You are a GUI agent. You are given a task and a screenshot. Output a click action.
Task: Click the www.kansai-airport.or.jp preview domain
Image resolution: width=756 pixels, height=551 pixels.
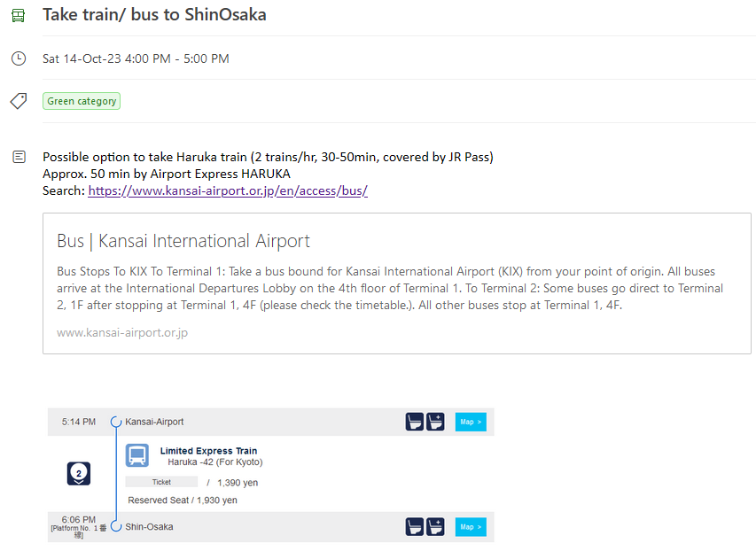pyautogui.click(x=122, y=333)
